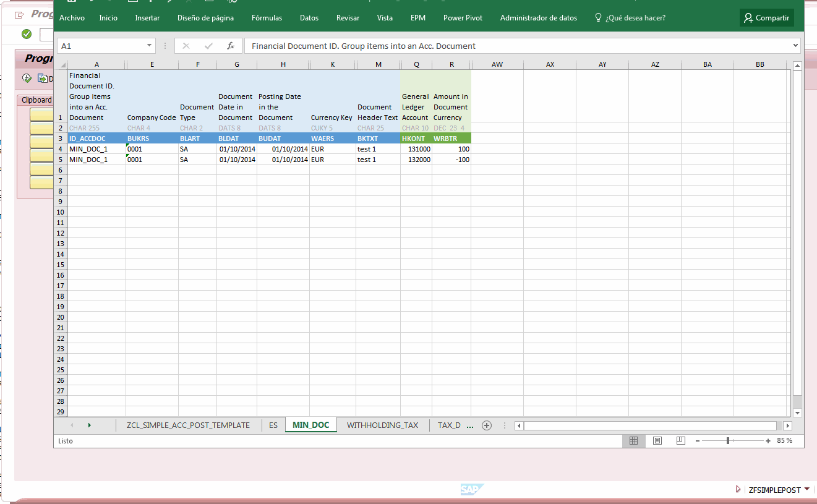Open the Name Box dropdown arrow
The image size is (817, 504).
[149, 45]
